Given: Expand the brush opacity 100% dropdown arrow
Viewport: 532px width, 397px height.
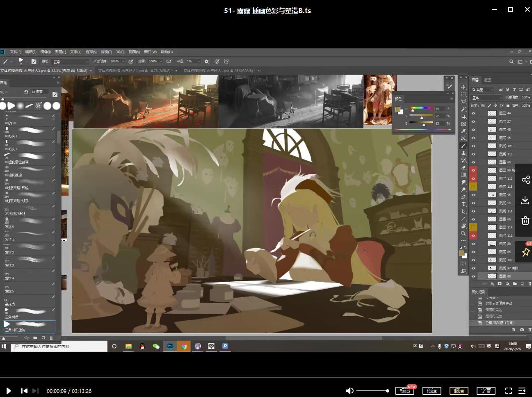Looking at the screenshot, I should (122, 62).
